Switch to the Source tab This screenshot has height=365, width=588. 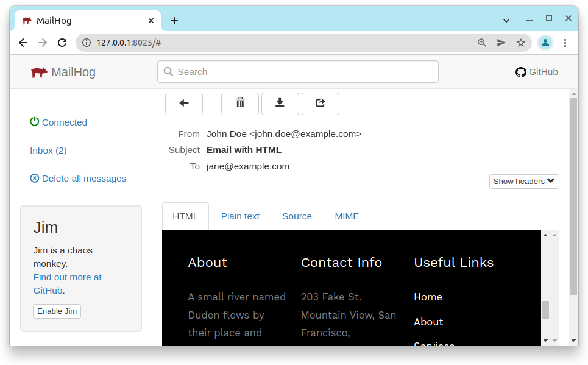click(x=297, y=216)
